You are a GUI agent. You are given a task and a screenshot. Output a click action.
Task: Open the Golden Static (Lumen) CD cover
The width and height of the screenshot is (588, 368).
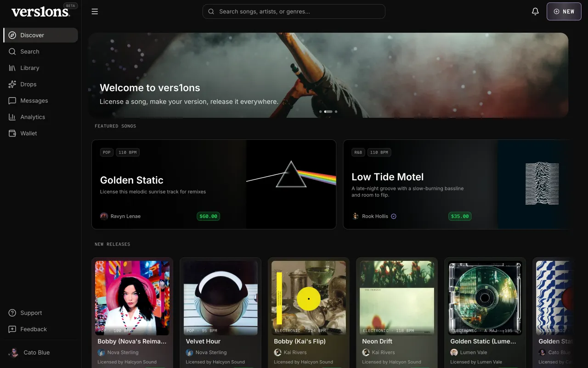tap(485, 298)
